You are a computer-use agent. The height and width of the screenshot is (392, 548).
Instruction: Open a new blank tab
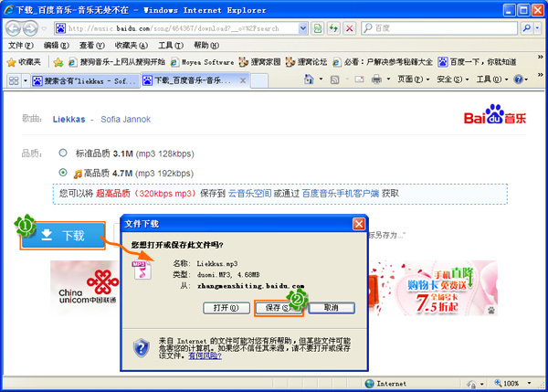[x=259, y=80]
